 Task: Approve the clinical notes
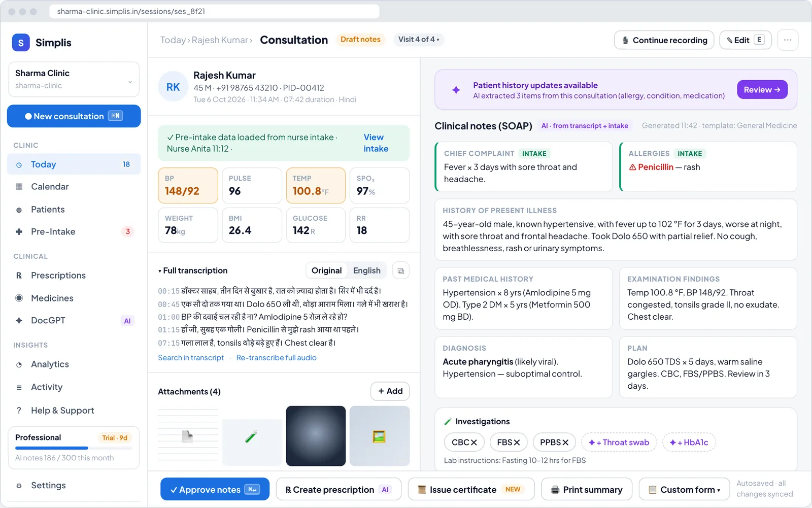click(x=215, y=490)
